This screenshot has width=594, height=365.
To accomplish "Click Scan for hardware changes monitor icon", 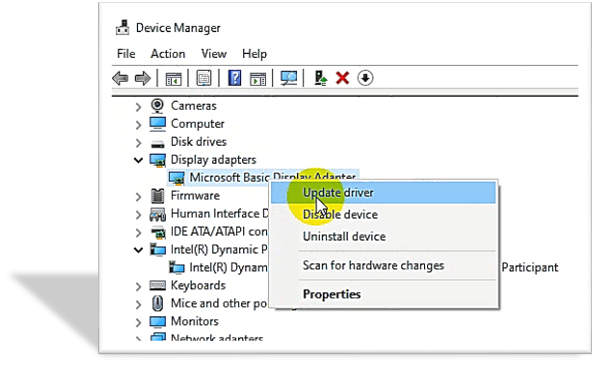I will pyautogui.click(x=289, y=78).
